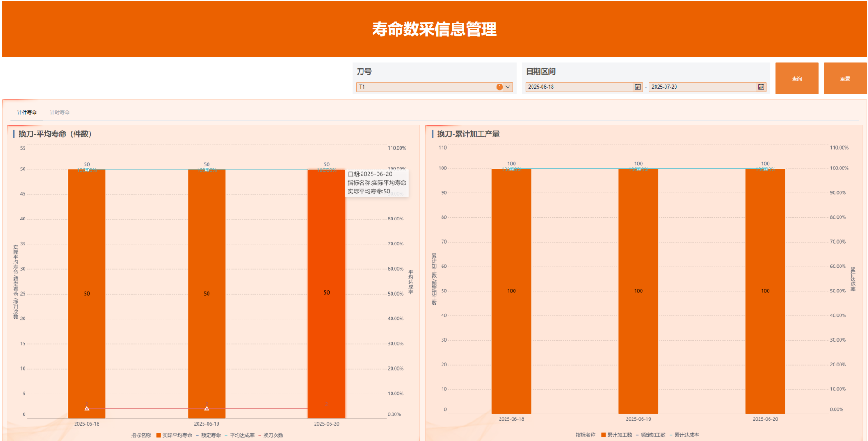Toggle 额定加工数 legend entry in right chart
The height and width of the screenshot is (441, 868).
coord(653,435)
